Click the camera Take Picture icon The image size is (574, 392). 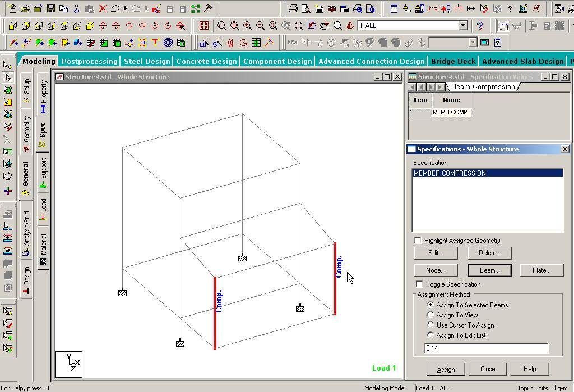pyautogui.click(x=332, y=8)
